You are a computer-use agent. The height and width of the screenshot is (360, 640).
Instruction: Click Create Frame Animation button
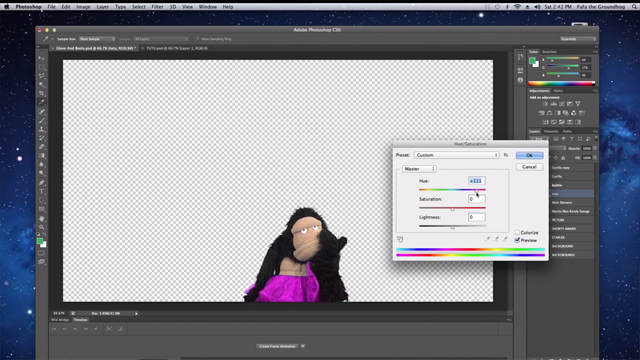(x=278, y=346)
